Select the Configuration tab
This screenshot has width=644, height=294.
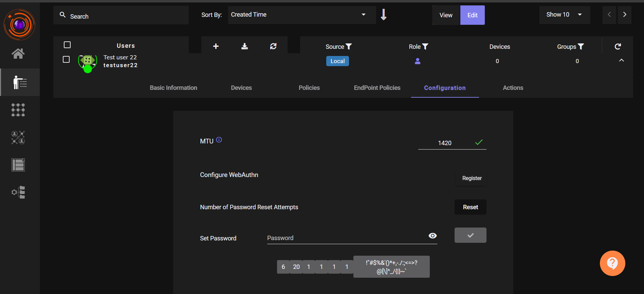pyautogui.click(x=445, y=88)
